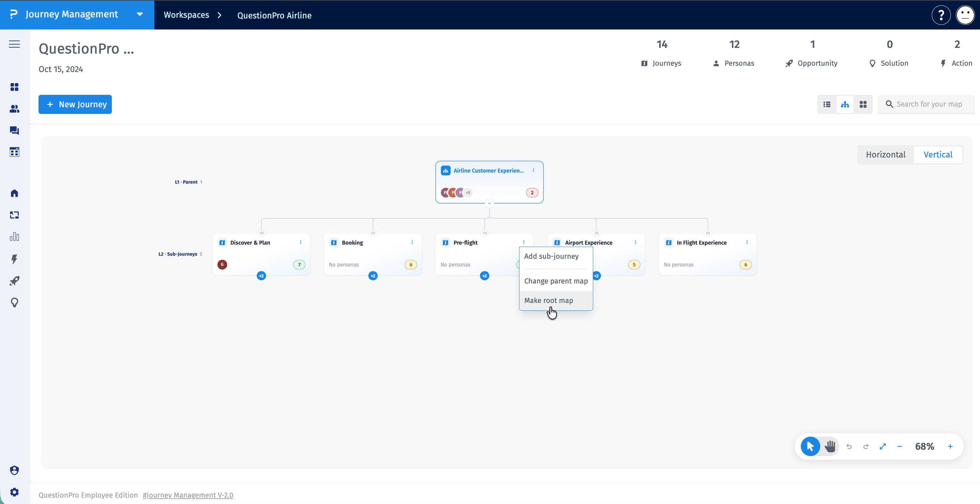Collapse the Airline Customer Experience node children
This screenshot has width=980, height=504.
[489, 203]
